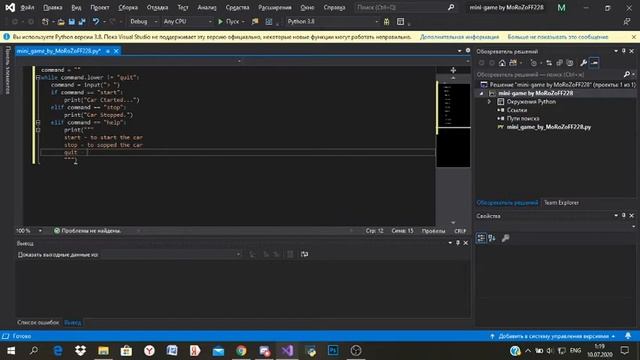Open the Расширения menu

[x=275, y=7]
